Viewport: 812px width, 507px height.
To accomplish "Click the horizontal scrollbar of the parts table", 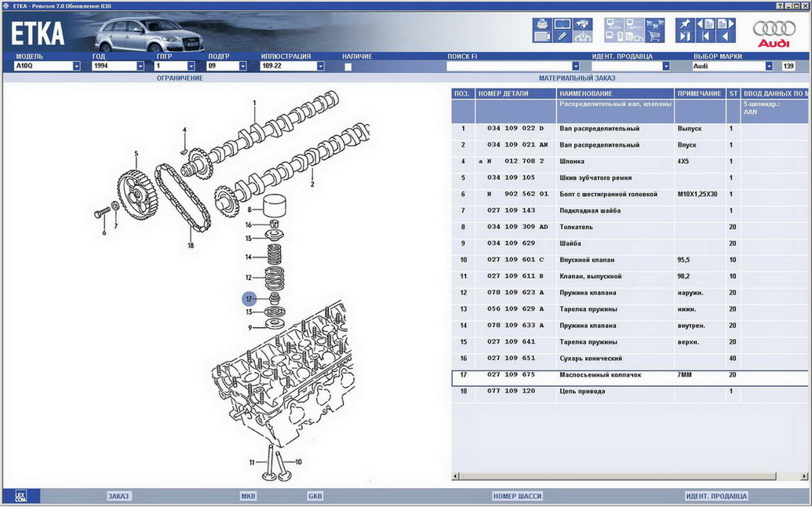I will pos(630,476).
